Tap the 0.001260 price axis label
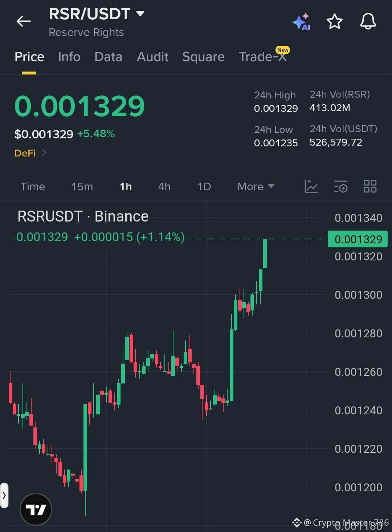Screen dimensions: 392x532 [x=358, y=372]
